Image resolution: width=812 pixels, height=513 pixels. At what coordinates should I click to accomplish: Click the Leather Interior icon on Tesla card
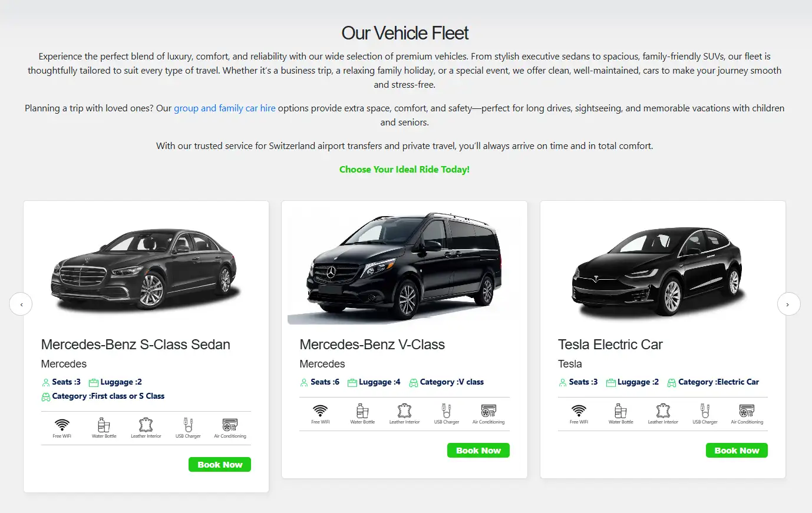(663, 411)
